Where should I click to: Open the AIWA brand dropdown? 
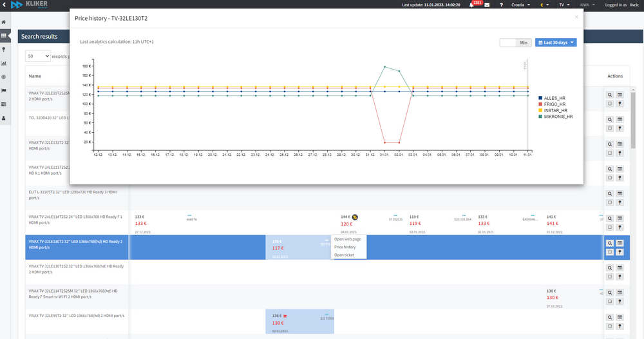click(587, 5)
